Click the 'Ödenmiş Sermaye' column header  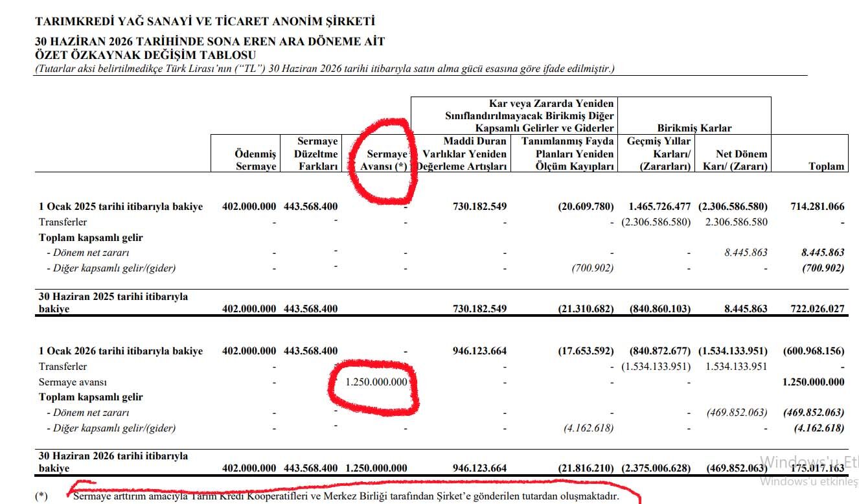(x=255, y=160)
